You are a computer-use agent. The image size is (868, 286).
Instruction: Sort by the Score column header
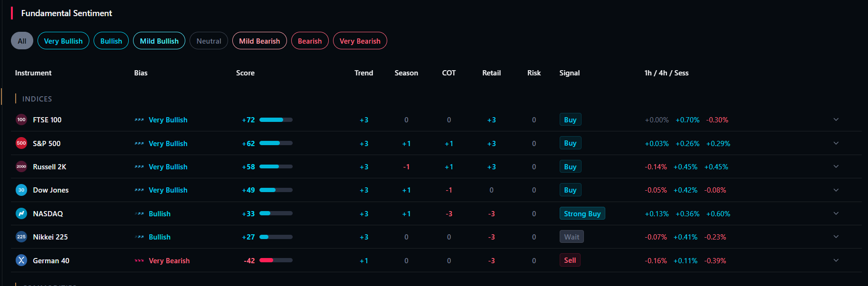pos(245,73)
